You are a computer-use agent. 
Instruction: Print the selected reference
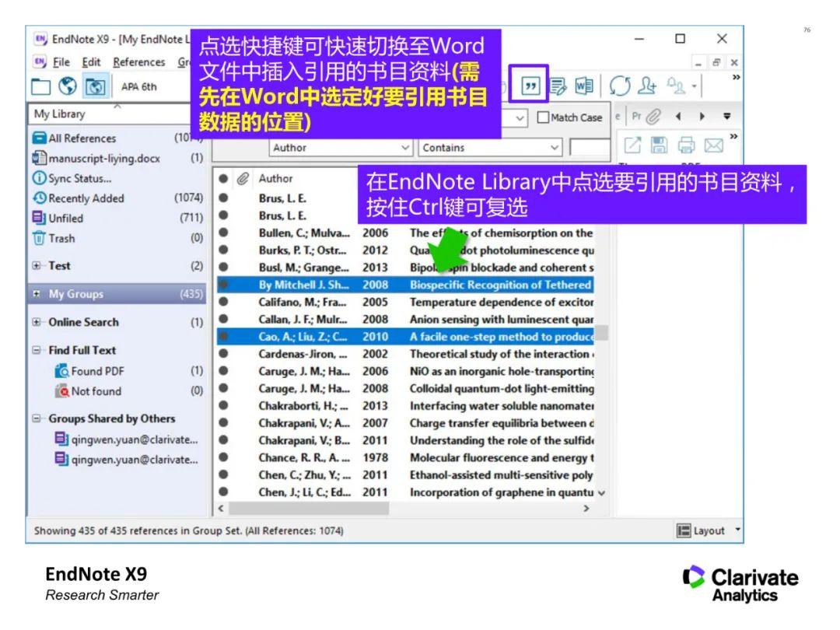click(685, 145)
